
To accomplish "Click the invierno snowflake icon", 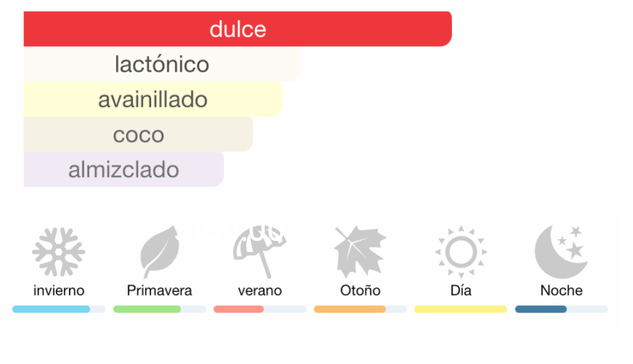I will [59, 252].
